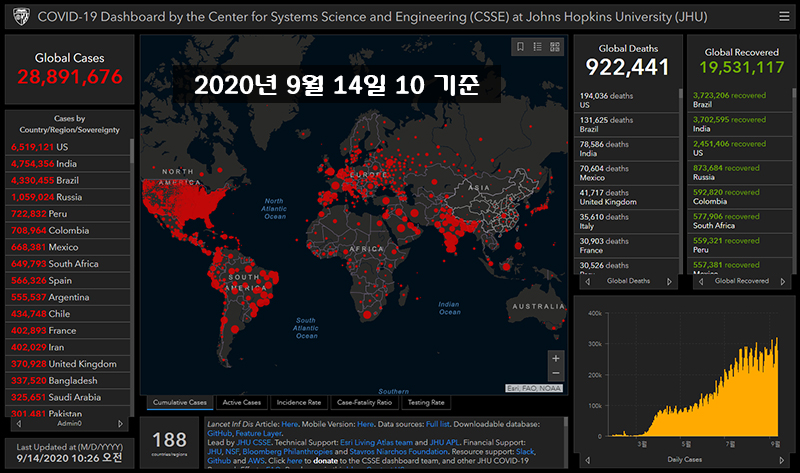Select the Russia row with 1,059,024 cases
Viewport: 800px width, 473px height.
pyautogui.click(x=67, y=197)
